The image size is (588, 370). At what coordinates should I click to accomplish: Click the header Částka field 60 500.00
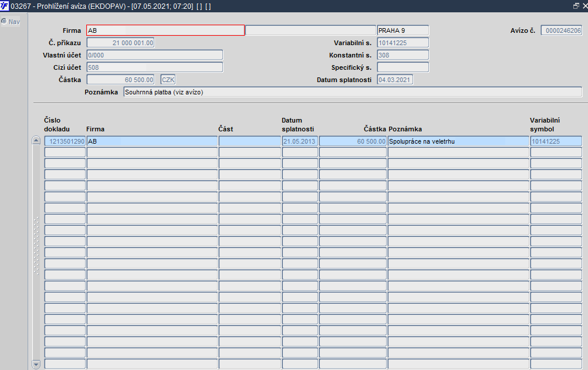click(120, 80)
